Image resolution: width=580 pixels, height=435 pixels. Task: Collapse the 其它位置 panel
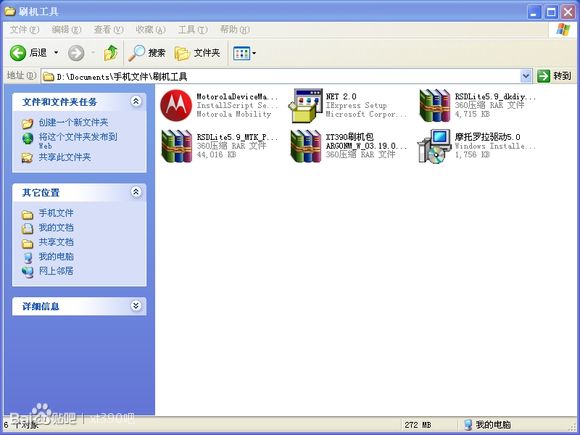coord(136,192)
